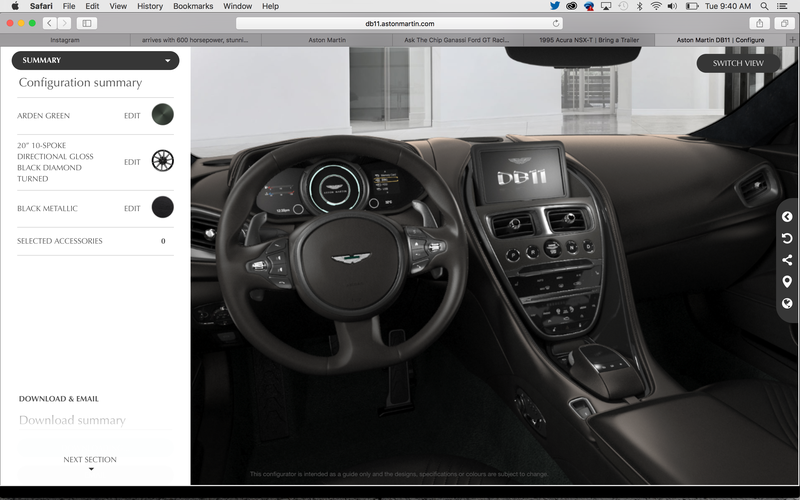Open the blue alert-badged menu bar icon
This screenshot has width=800, height=500.
[x=589, y=6]
